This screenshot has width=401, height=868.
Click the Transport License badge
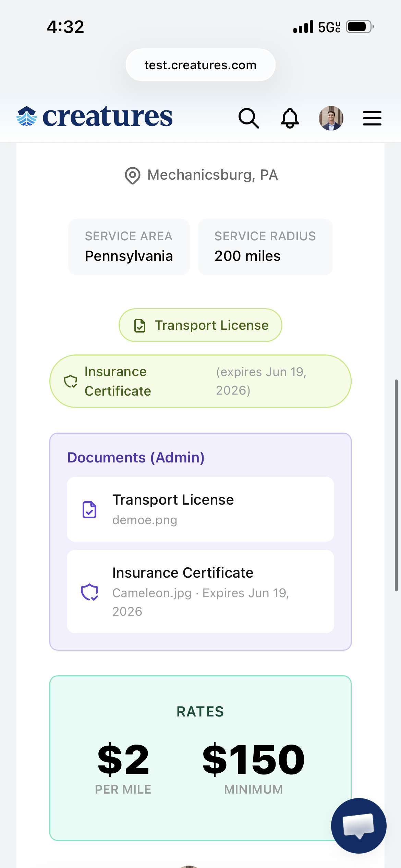tap(200, 325)
